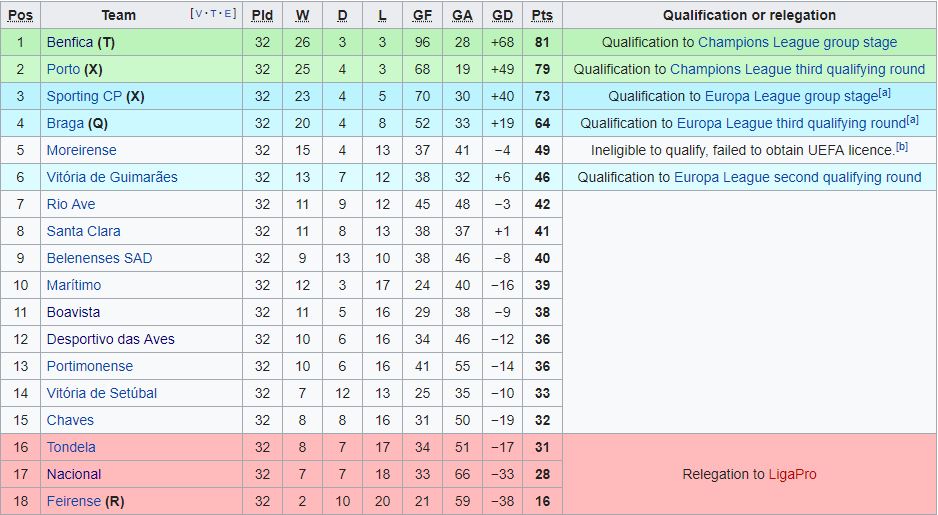Click the GD column header abbreviation
Viewport: 938px width, 515px height.
click(x=502, y=15)
